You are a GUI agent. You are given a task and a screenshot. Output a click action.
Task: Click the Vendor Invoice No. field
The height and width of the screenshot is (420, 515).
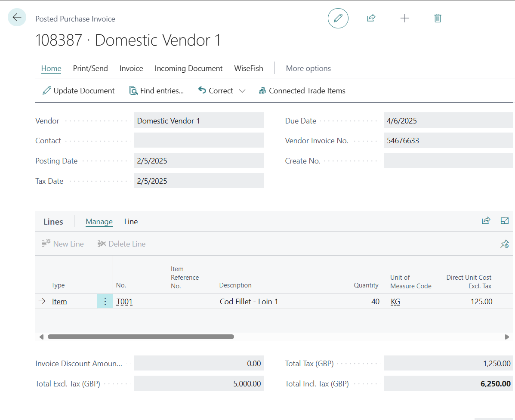click(448, 141)
